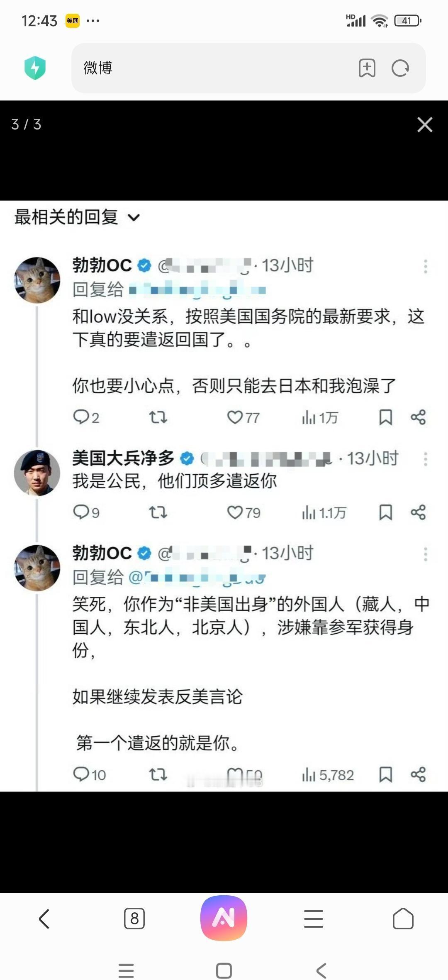This screenshot has height=980, width=448.
Task: Bookmark the first 勃勃OC reply
Action: tap(385, 417)
